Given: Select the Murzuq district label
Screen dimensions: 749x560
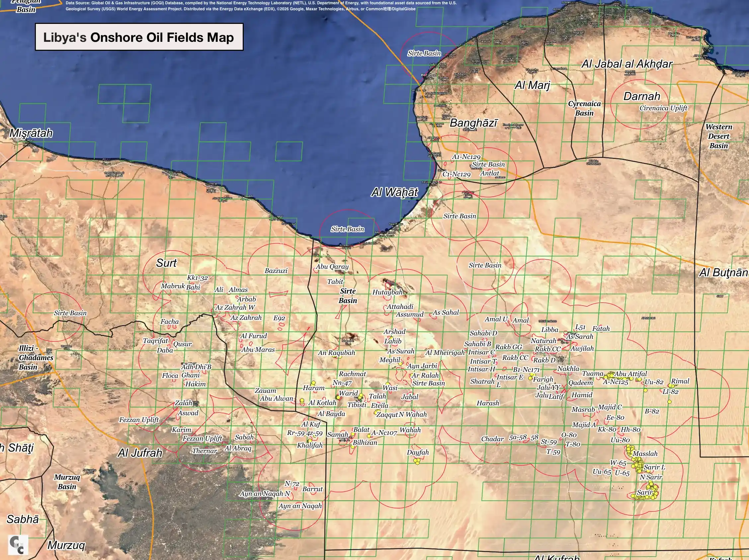Looking at the screenshot, I should pos(66,545).
